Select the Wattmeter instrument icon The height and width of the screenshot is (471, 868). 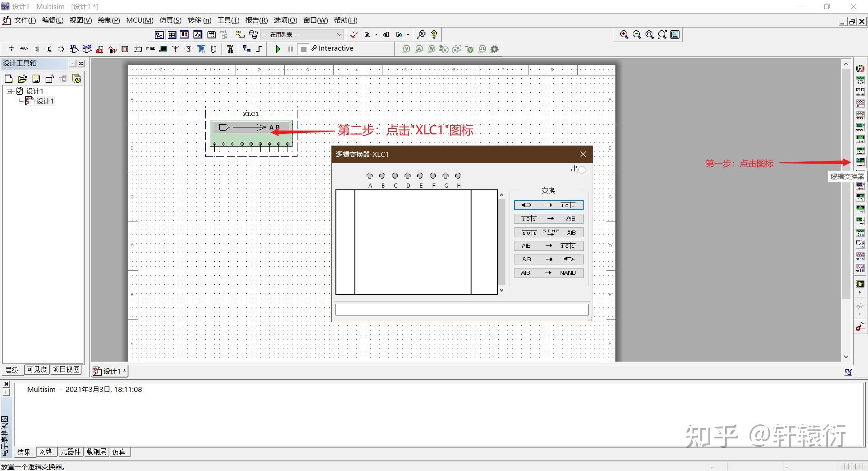[x=860, y=92]
